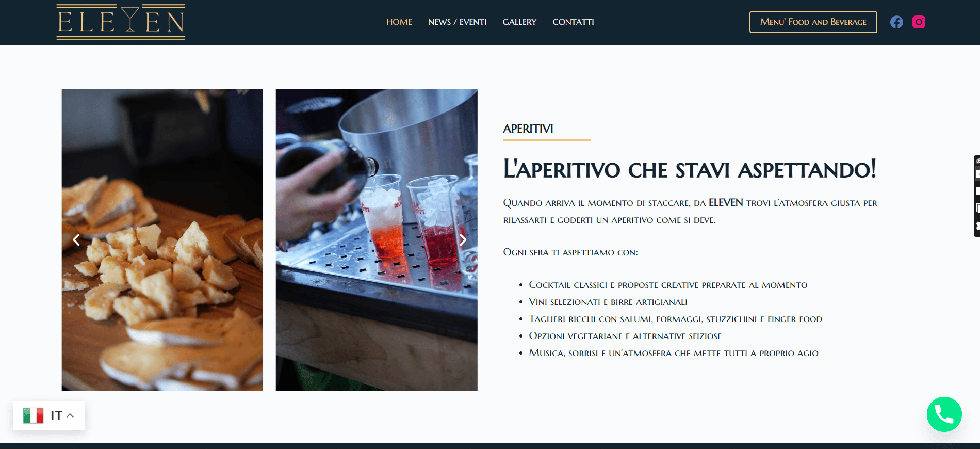Click the bold ELEVEN text
The height and width of the screenshot is (449, 980).
726,203
